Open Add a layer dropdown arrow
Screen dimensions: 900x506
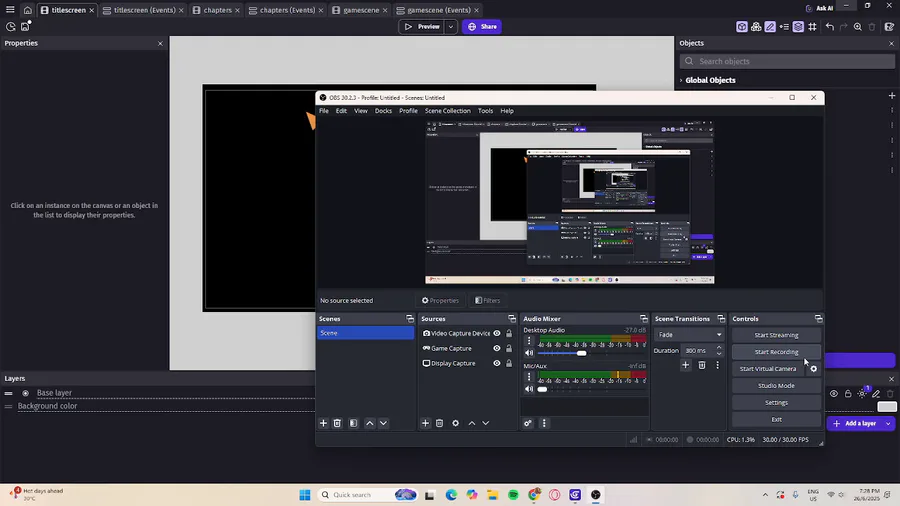[889, 423]
